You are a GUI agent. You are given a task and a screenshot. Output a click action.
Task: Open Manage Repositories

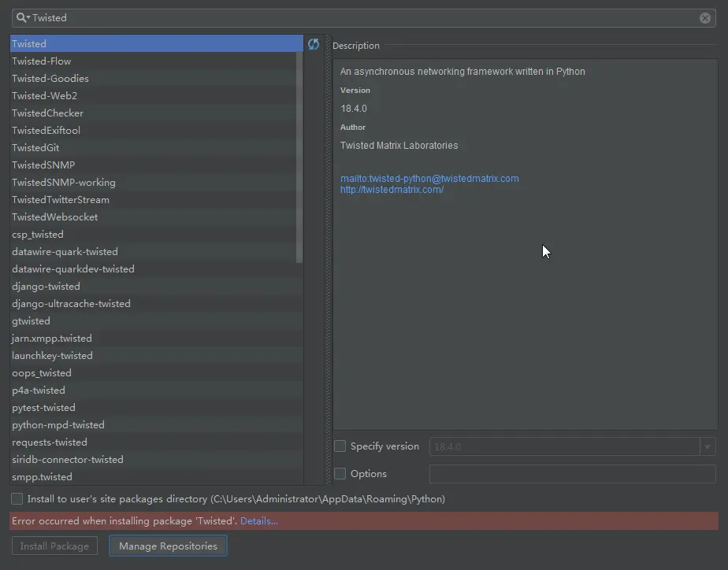tap(168, 546)
